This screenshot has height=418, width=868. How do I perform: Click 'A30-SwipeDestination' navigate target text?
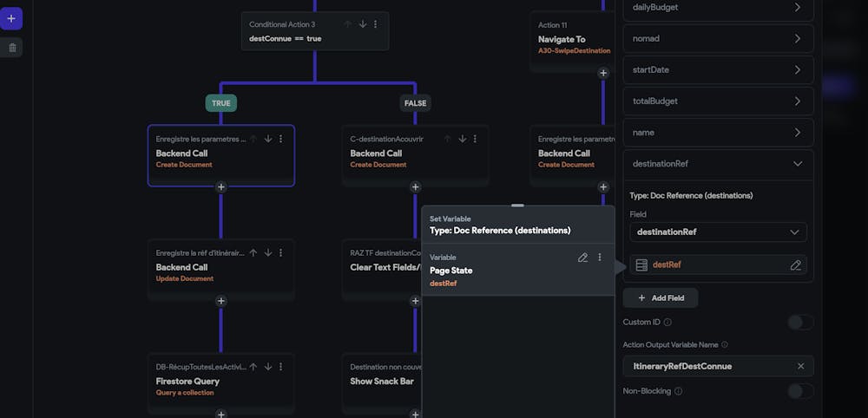(x=574, y=51)
